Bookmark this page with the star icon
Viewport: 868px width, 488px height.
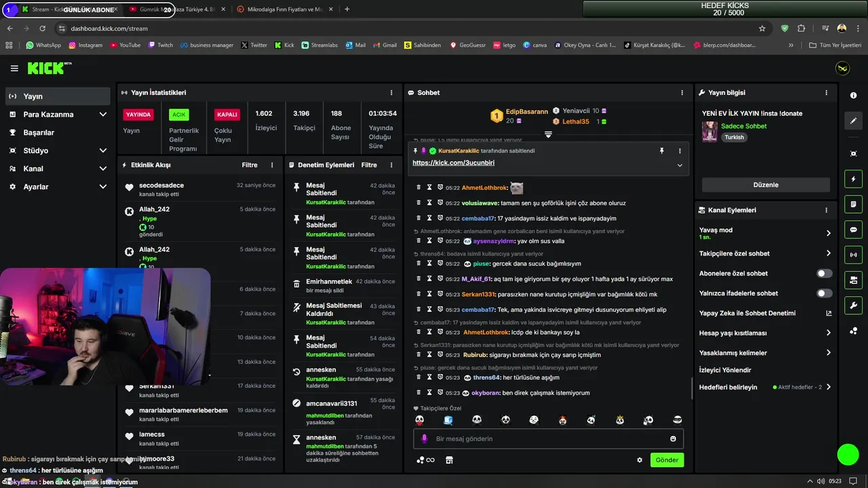coord(762,28)
